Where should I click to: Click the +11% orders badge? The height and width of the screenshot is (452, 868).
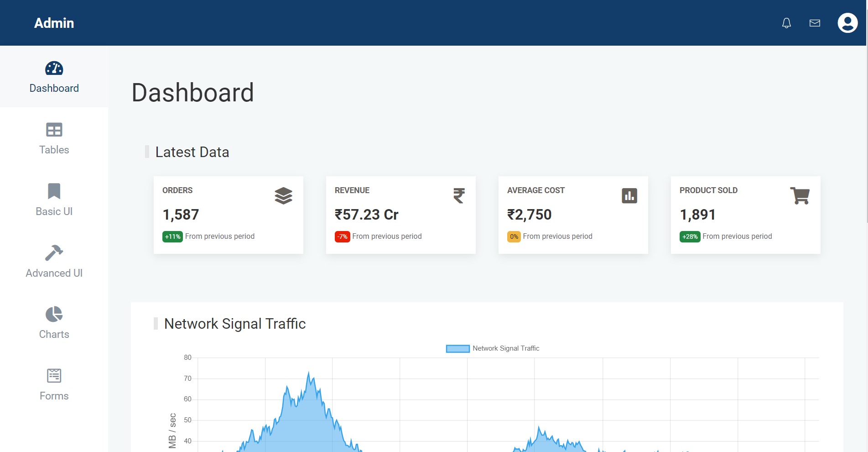[x=172, y=237]
